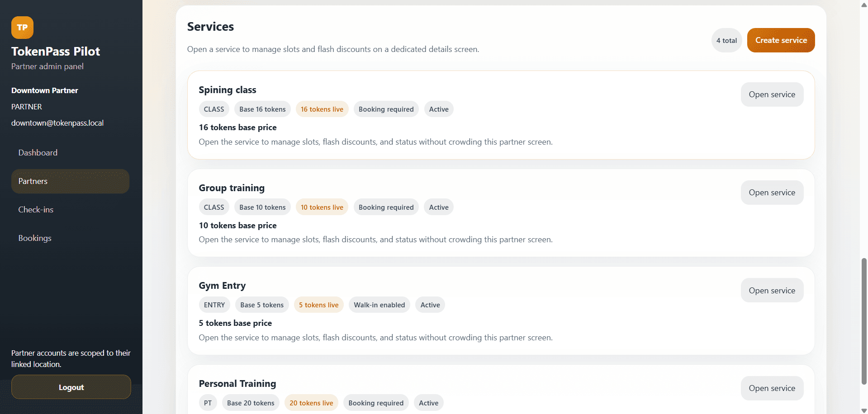
Task: Select the 16 tokens live badge
Action: [322, 109]
